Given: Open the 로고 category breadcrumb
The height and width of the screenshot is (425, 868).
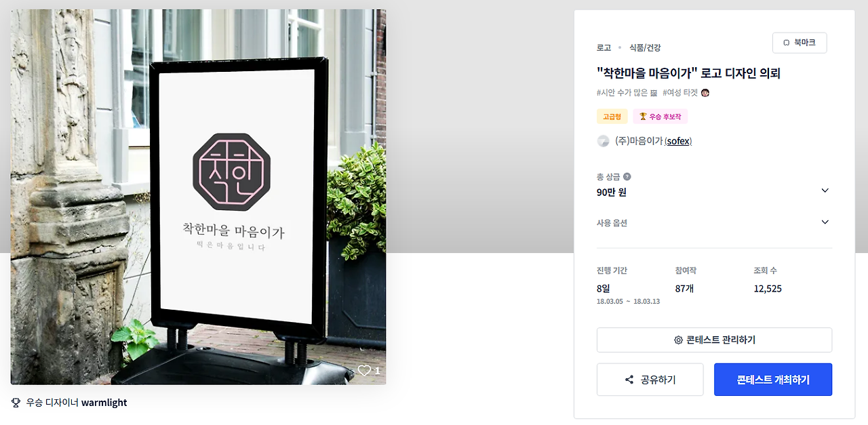Looking at the screenshot, I should coord(604,47).
